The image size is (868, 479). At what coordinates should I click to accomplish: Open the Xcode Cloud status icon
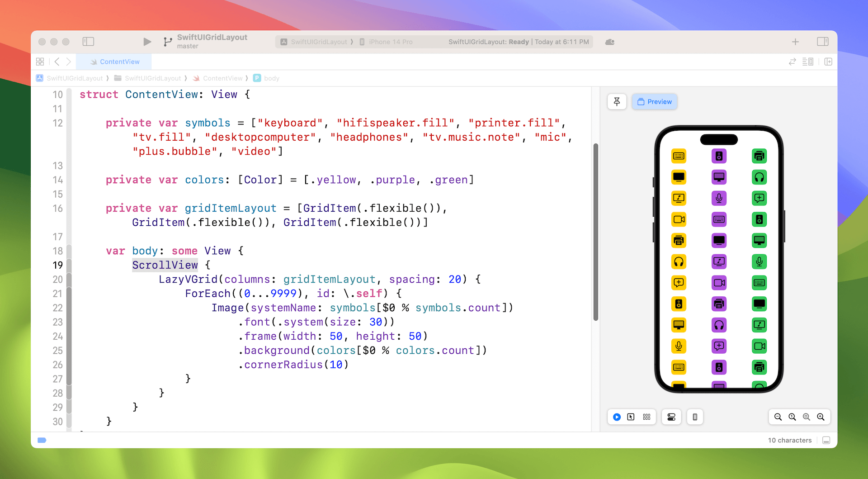[x=610, y=42]
